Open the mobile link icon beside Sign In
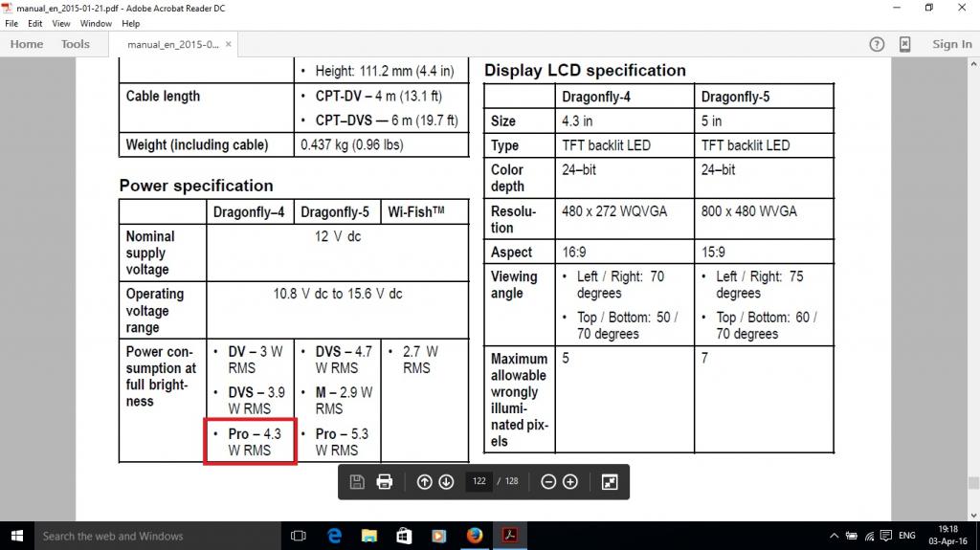 point(904,44)
